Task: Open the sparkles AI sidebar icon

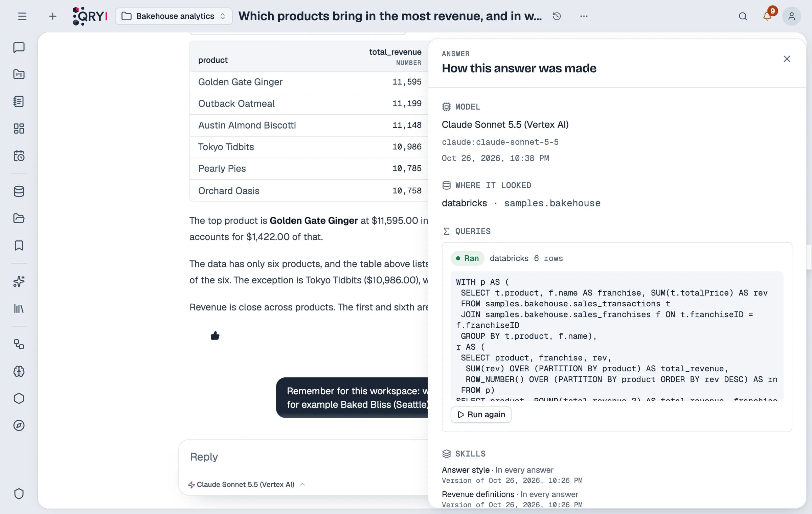Action: 19,281
